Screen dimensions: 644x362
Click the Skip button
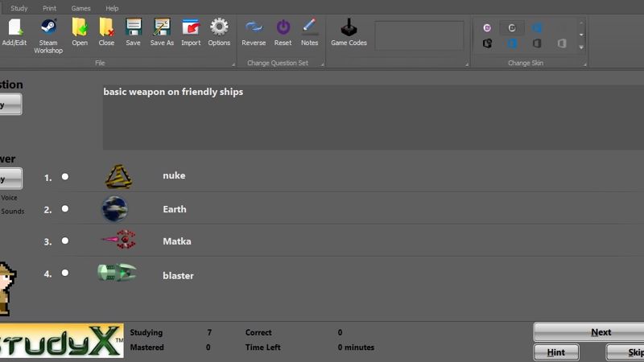point(625,352)
